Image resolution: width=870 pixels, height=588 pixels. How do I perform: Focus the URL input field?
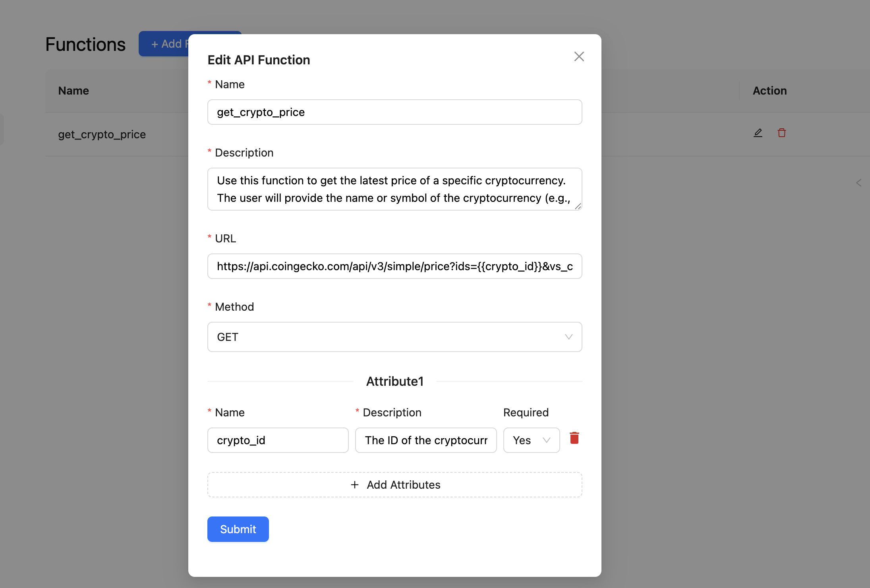click(x=394, y=266)
